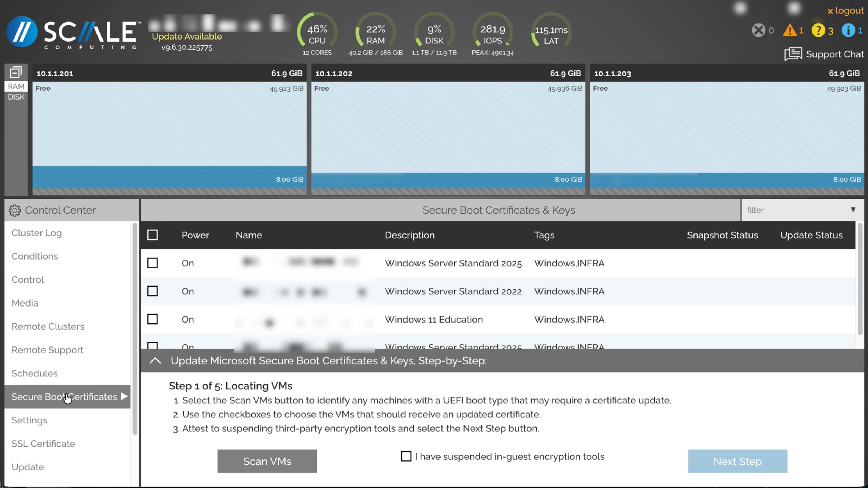868x490 pixels.
Task: Check the Windows Server Standard 2025 VM row
Action: (153, 263)
